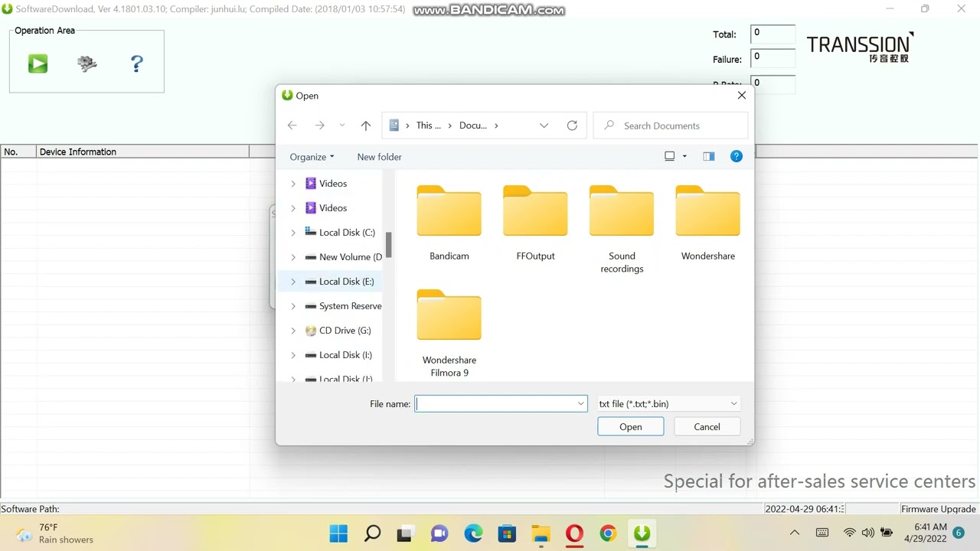980x551 pixels.
Task: Open the notification center badge
Action: pos(959,533)
